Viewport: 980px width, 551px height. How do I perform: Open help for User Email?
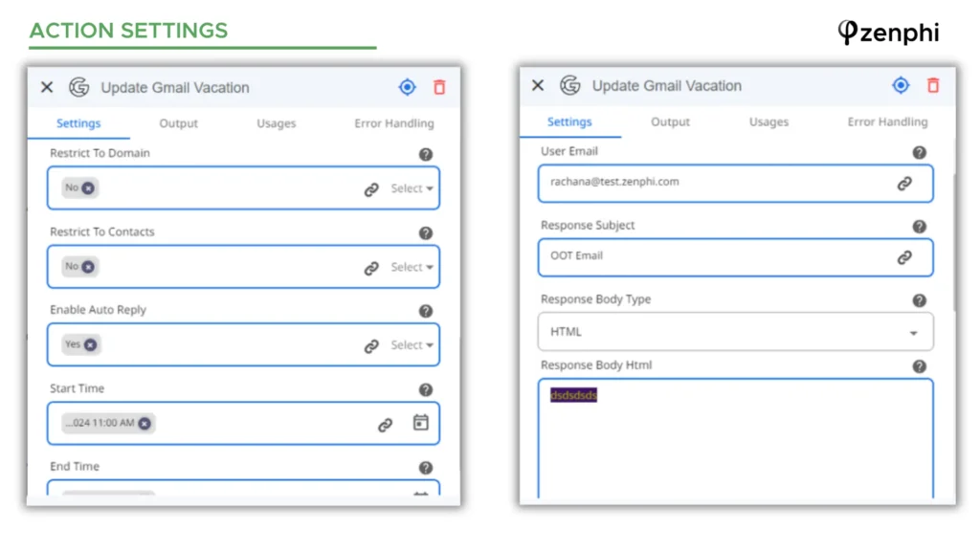coord(920,152)
